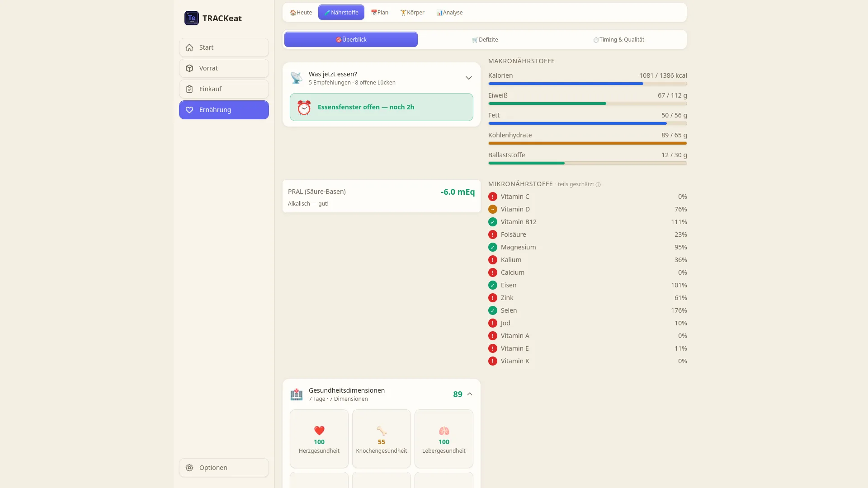Go to the Analyse tab
This screenshot has height=488, width=868.
pyautogui.click(x=449, y=12)
